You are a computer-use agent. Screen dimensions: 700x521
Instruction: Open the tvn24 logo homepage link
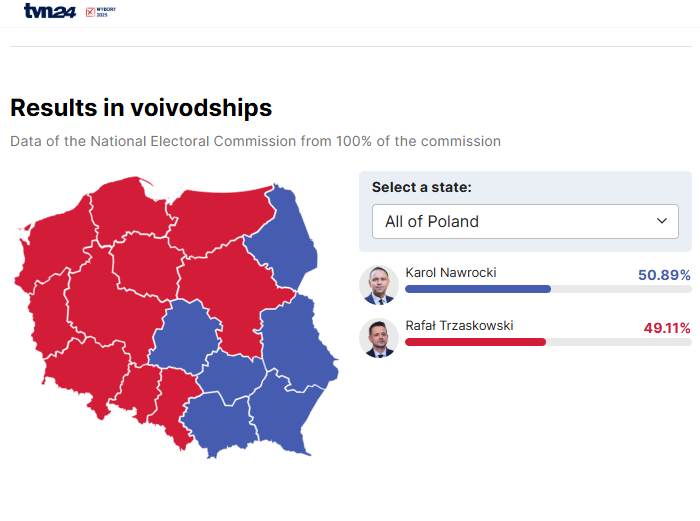(50, 11)
